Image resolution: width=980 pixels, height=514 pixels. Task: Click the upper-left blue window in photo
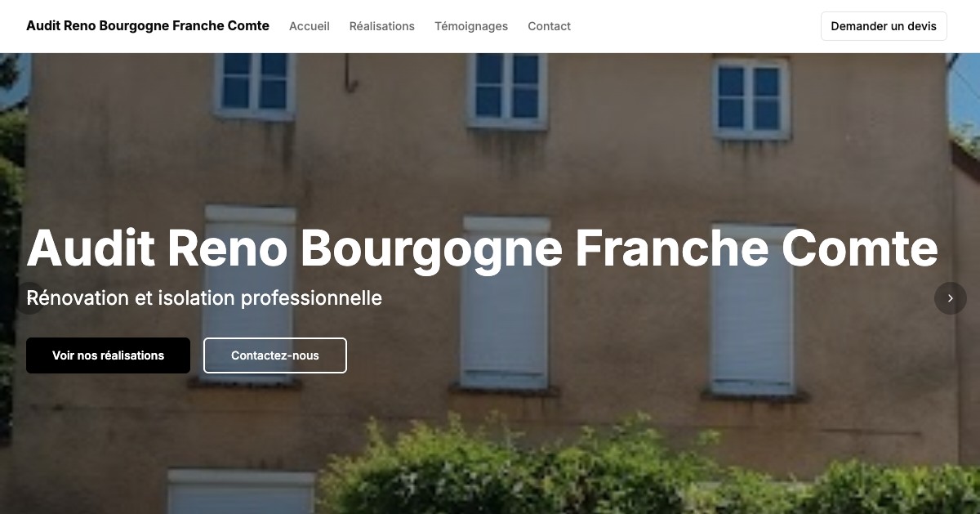255,85
